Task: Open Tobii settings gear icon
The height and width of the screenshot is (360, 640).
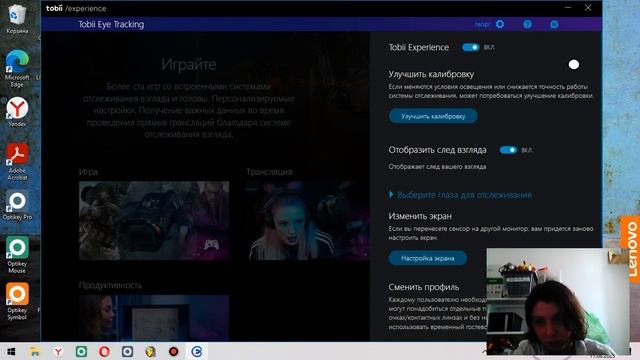Action: (x=500, y=24)
